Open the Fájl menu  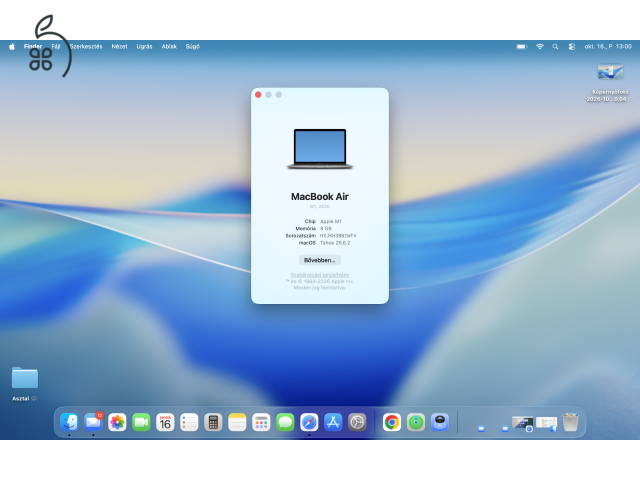(56, 47)
